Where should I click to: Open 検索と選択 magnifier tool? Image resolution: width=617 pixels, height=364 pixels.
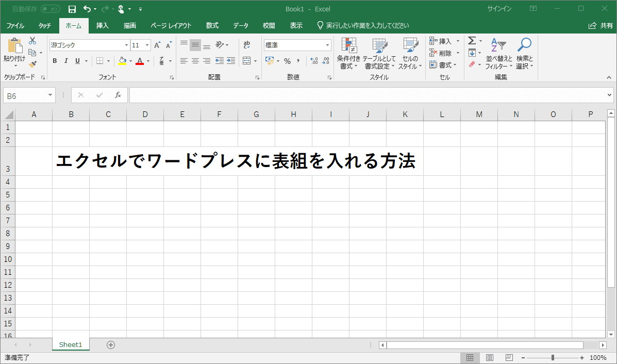pyautogui.click(x=524, y=54)
